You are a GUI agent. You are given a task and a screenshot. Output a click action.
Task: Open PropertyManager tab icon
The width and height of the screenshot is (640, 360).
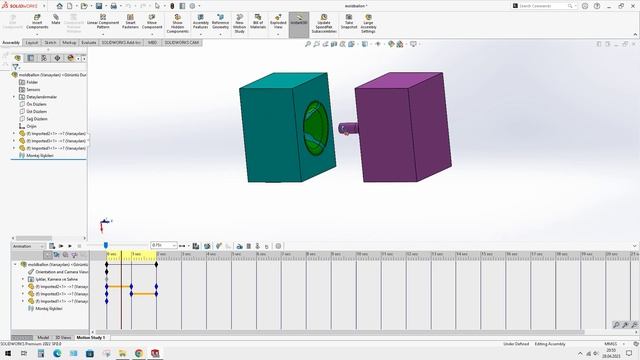tap(31, 58)
